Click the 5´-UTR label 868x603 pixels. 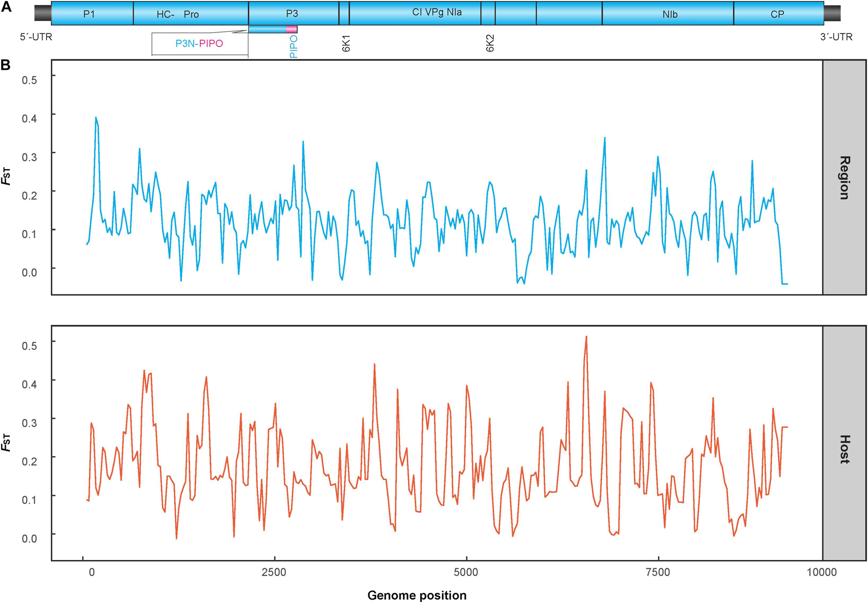[x=36, y=37]
